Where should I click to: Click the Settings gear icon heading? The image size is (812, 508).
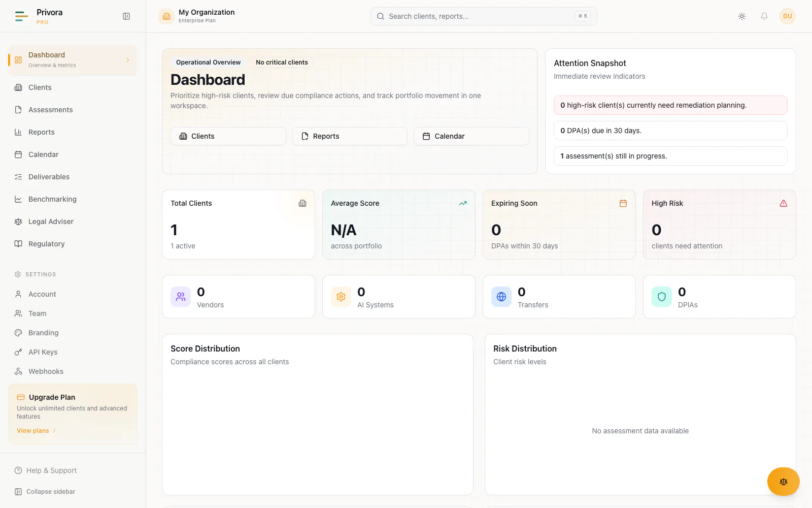(x=18, y=274)
